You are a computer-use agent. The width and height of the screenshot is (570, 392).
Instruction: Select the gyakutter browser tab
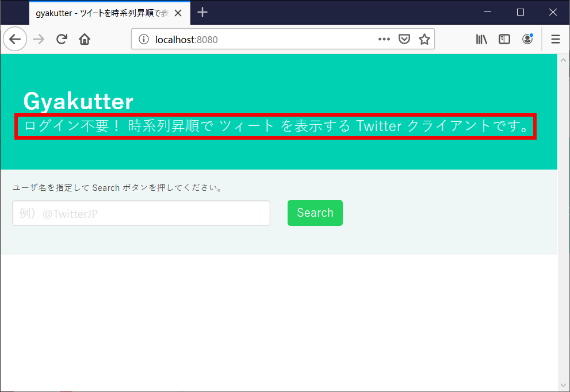(x=104, y=12)
